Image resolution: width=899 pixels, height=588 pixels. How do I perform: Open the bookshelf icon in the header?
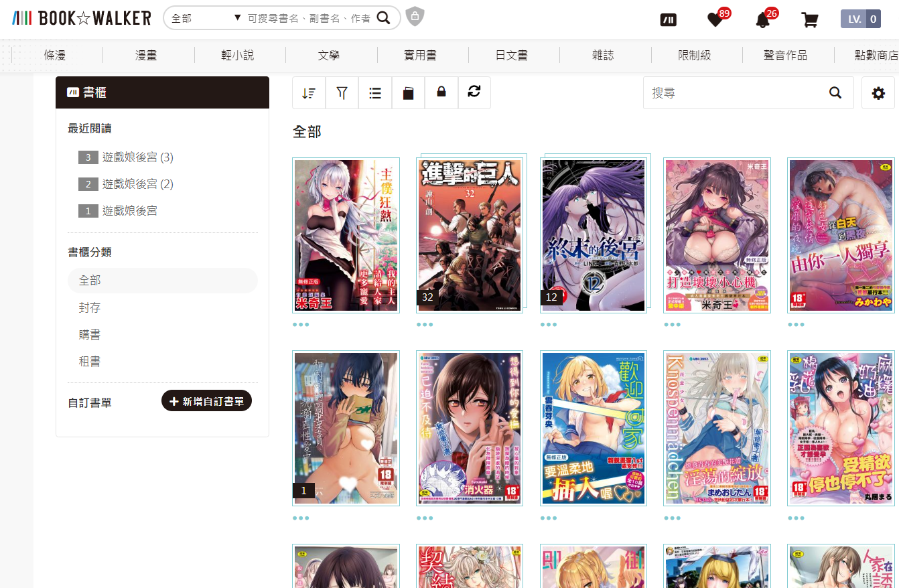669,19
